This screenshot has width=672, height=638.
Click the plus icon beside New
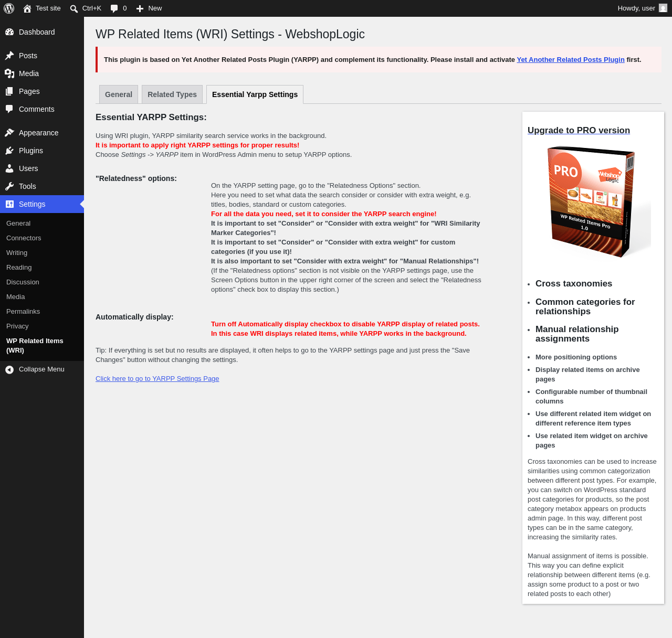click(x=140, y=8)
